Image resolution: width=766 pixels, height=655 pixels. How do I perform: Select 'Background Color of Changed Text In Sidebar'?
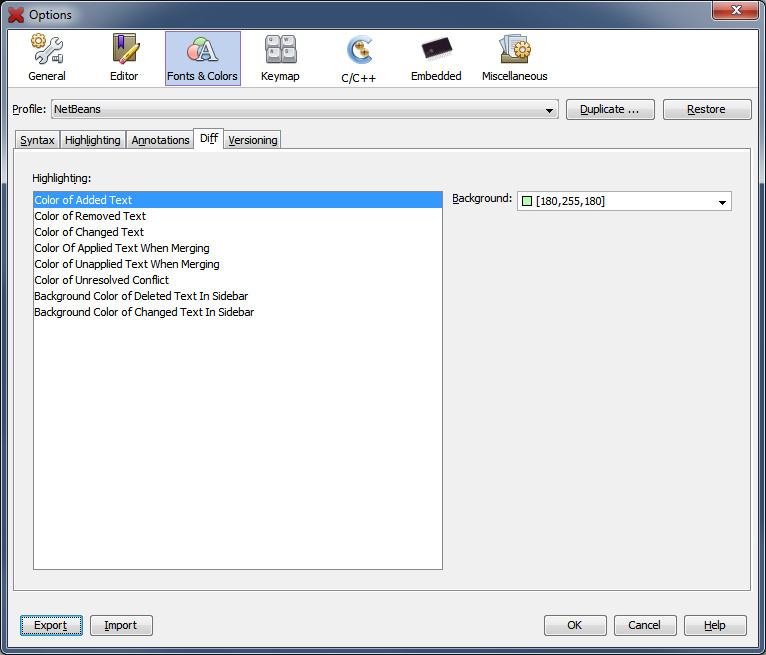click(238, 312)
